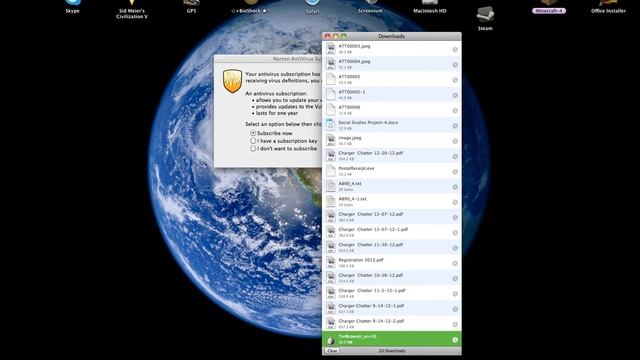Reveal ATT00005 in Finder with magnifier icon
Screen dimensions: 640x360
click(x=455, y=80)
